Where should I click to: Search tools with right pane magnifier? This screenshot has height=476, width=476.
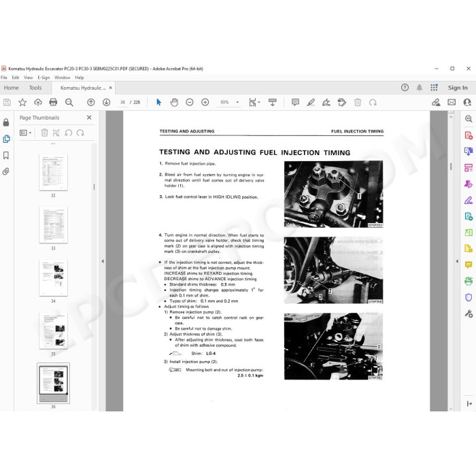469,119
